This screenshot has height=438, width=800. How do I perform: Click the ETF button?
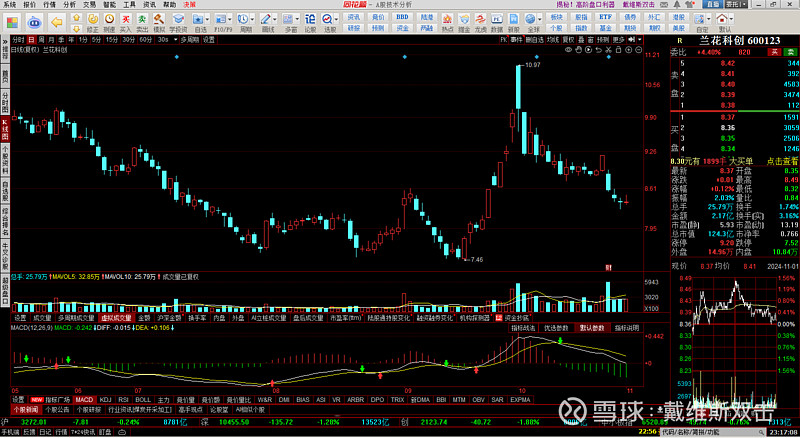[605, 17]
